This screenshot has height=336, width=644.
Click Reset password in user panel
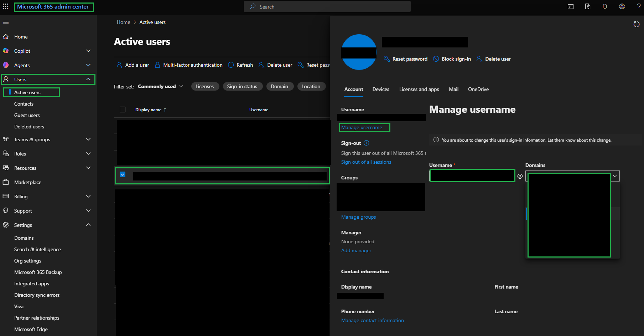click(x=406, y=59)
